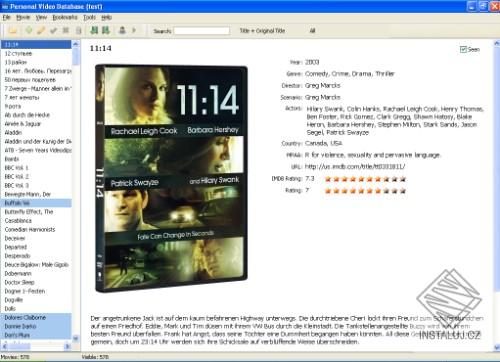
Task: Click movie list horizontal scroll left arrow
Action: tap(5, 346)
